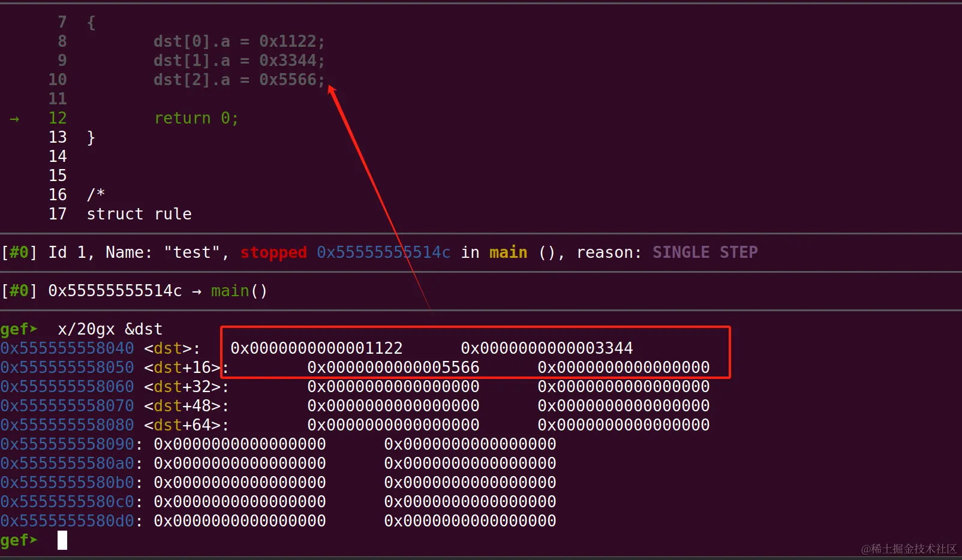Click the value 0x0000000000005566
962x560 pixels.
[x=393, y=368]
